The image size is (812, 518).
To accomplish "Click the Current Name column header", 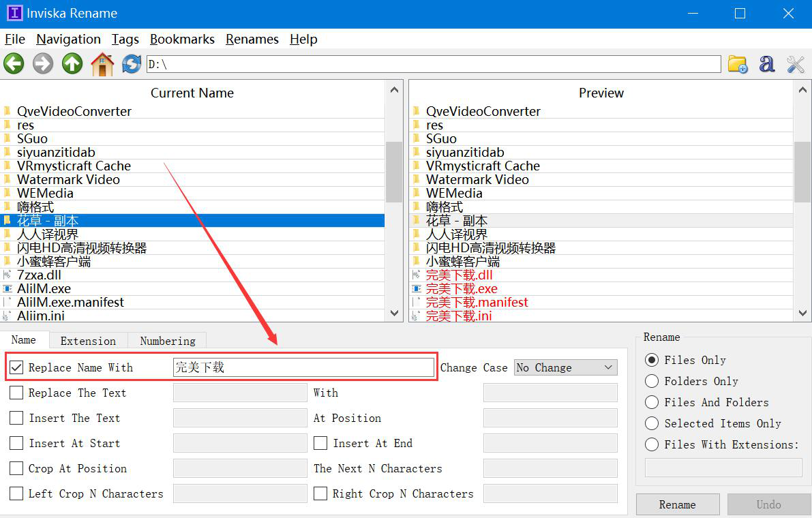I will coord(192,93).
